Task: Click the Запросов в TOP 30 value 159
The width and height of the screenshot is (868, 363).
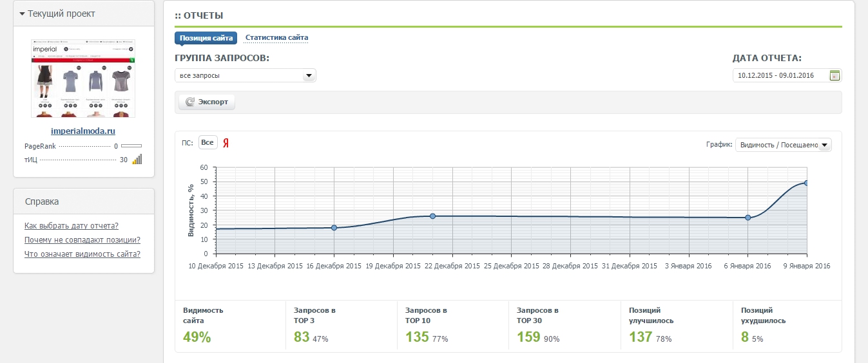Action: tap(528, 337)
